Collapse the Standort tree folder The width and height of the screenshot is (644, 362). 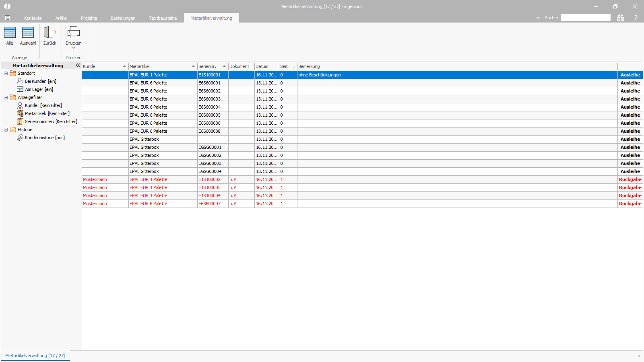[x=6, y=73]
